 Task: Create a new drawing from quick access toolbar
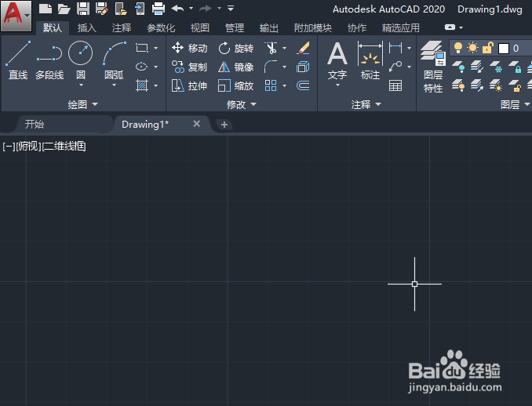(46, 9)
